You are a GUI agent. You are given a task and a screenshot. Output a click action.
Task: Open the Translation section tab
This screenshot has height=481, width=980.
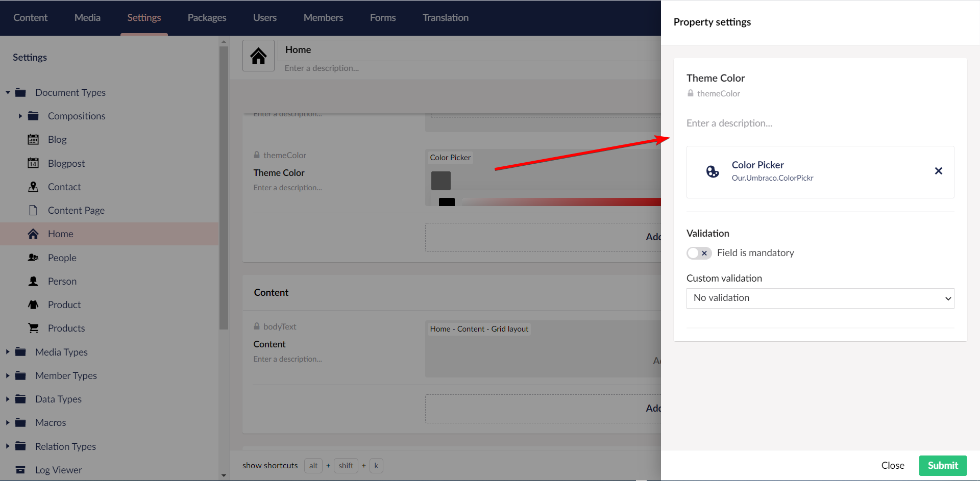click(x=446, y=18)
